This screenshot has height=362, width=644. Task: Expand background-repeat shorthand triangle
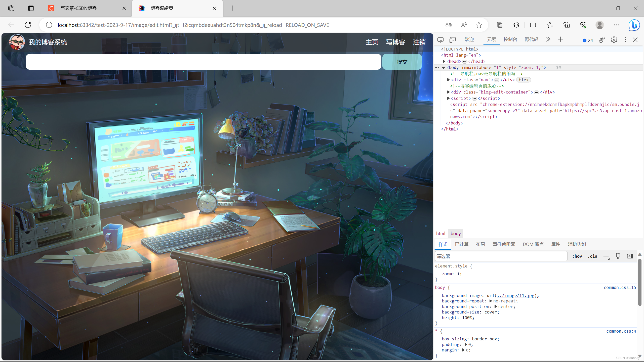[490, 301]
